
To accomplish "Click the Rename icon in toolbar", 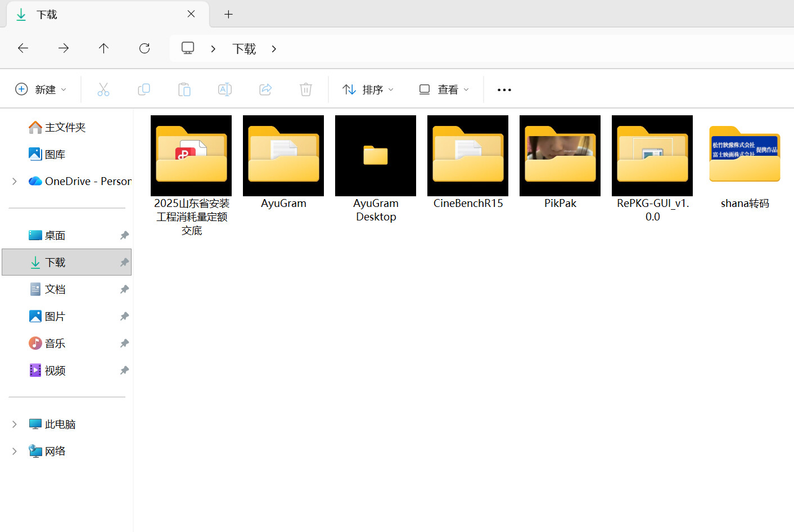I will [225, 89].
